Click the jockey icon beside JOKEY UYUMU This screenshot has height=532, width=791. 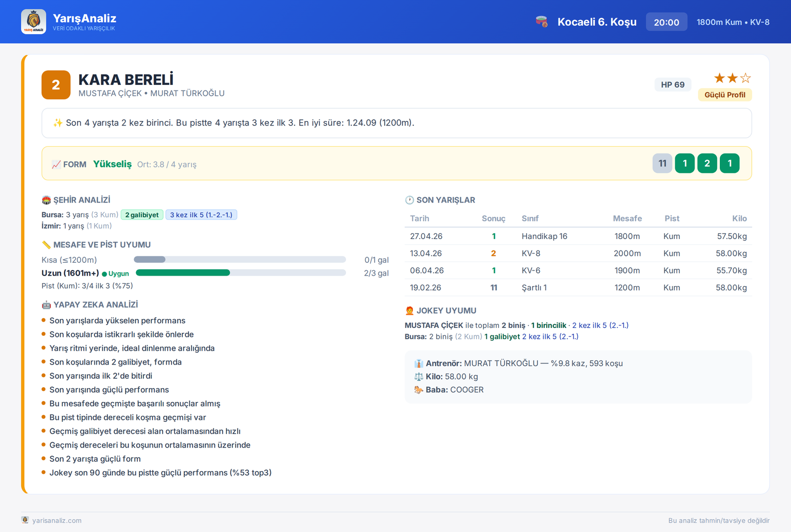tap(409, 311)
